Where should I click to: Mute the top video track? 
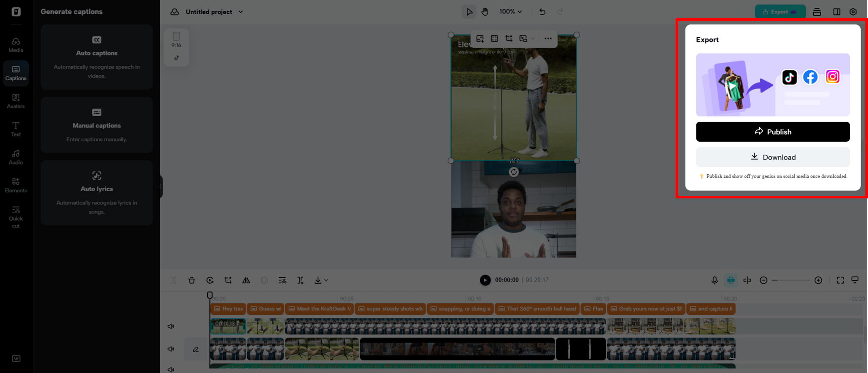click(x=171, y=326)
